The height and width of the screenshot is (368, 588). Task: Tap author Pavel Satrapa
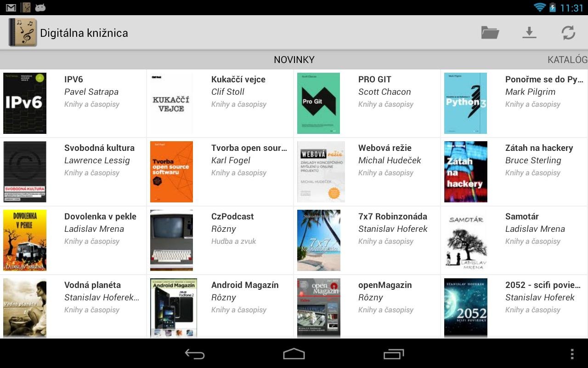click(91, 92)
